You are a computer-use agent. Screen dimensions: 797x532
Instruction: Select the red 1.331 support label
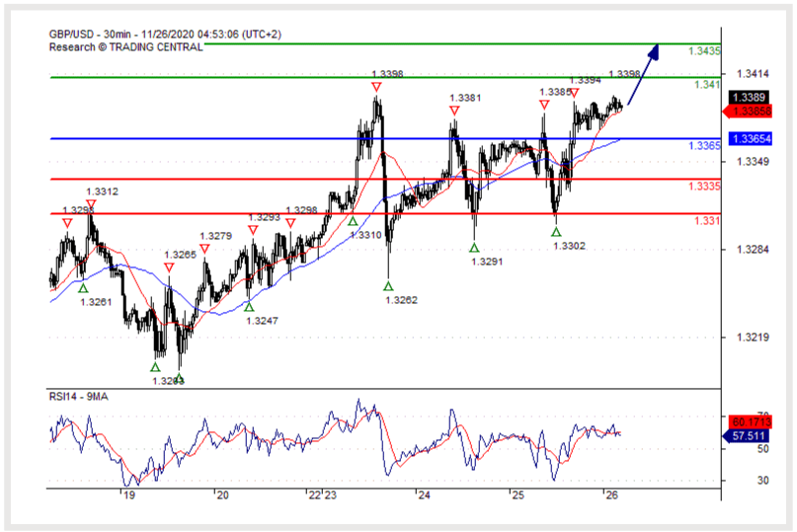(707, 221)
